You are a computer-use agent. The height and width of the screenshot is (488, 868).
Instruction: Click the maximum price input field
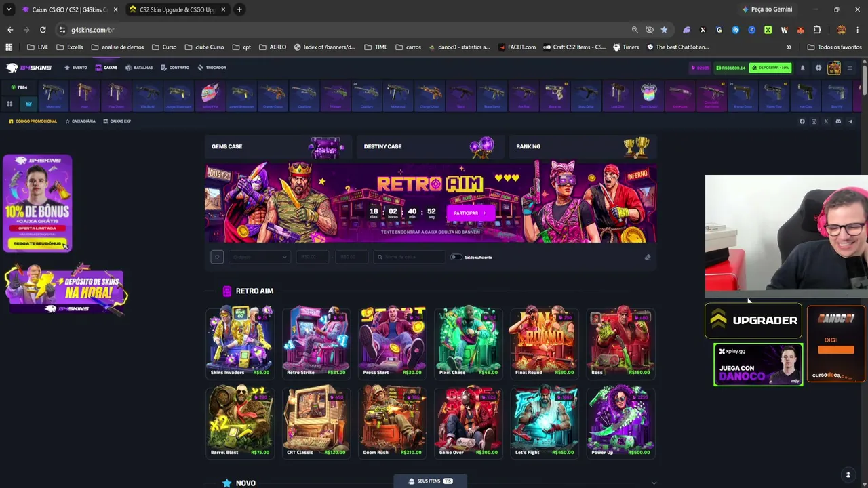click(351, 257)
